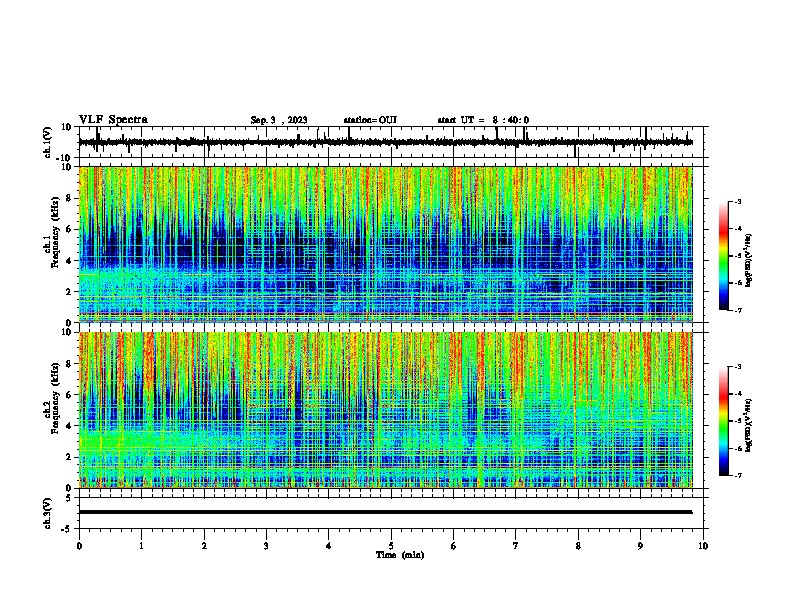Click the "ch.1 Frequency (kHz)" axis label
The image size is (792, 612).
click(53, 232)
